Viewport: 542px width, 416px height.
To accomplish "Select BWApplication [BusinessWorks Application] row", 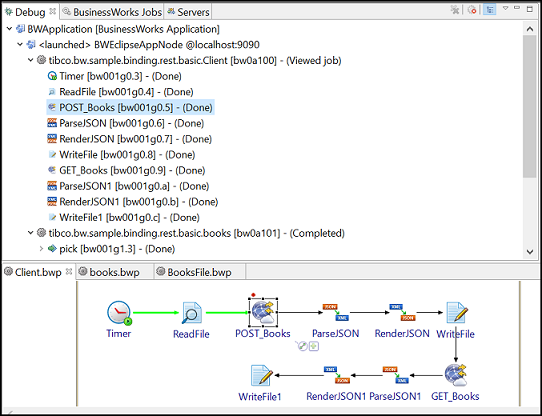I will pos(118,29).
